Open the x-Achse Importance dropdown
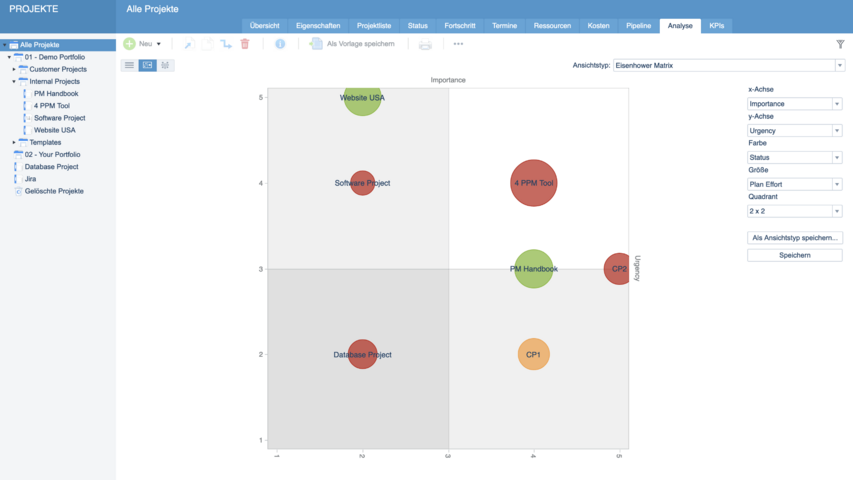The height and width of the screenshot is (480, 853). [794, 104]
